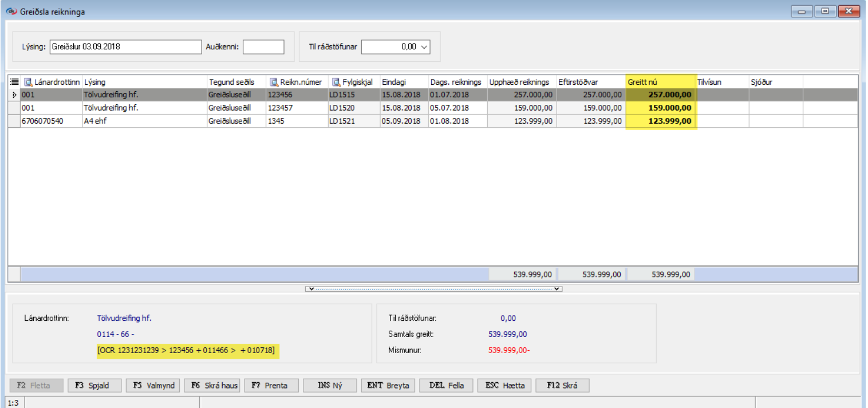
Task: Click the F12 Skrá button
Action: 562,386
